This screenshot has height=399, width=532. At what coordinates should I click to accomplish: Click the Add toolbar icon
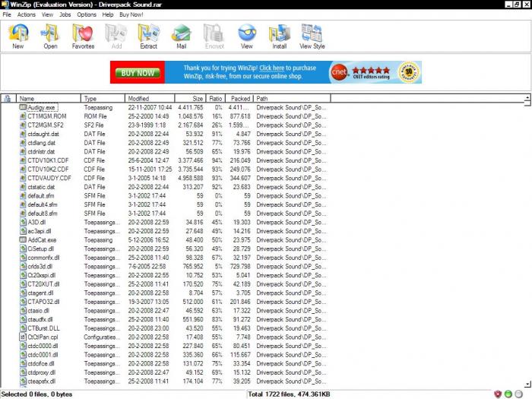(116, 36)
